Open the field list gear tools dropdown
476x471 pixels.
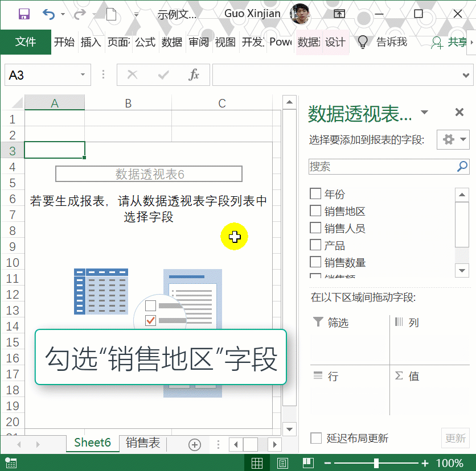pos(453,139)
